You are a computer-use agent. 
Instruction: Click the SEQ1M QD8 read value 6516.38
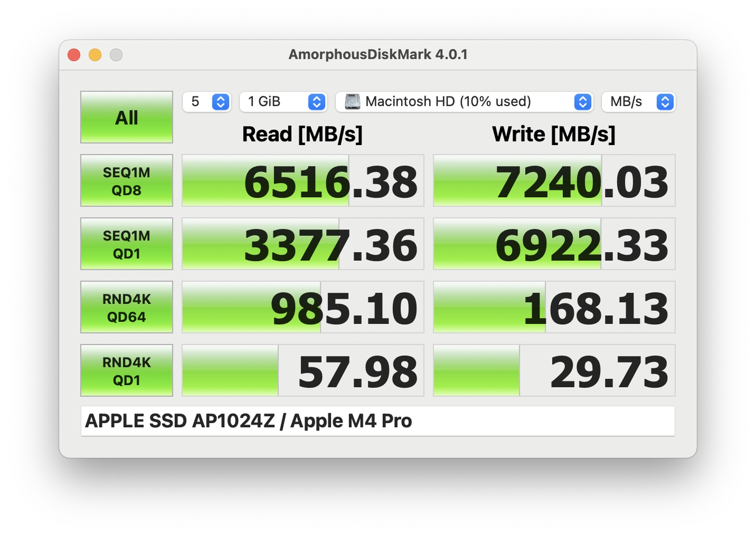point(303,180)
